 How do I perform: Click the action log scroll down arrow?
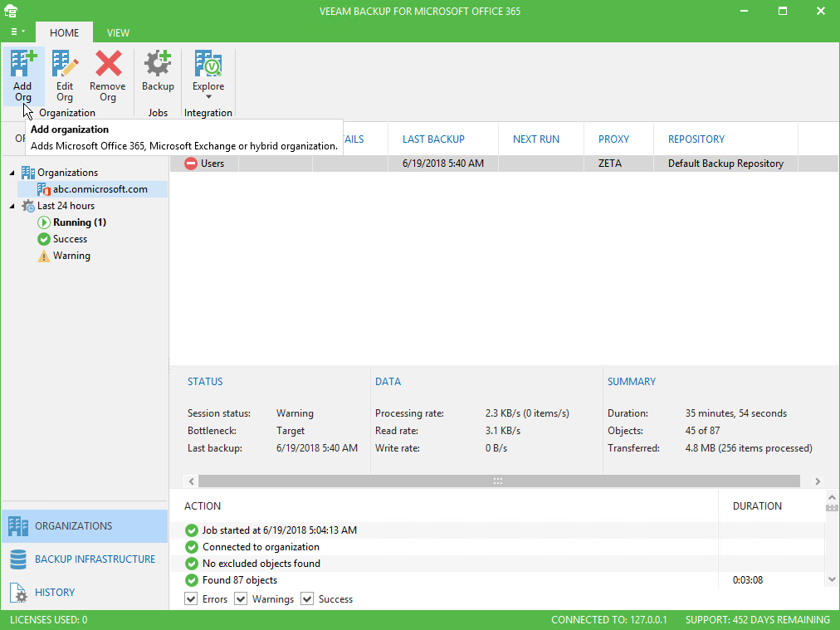(832, 579)
